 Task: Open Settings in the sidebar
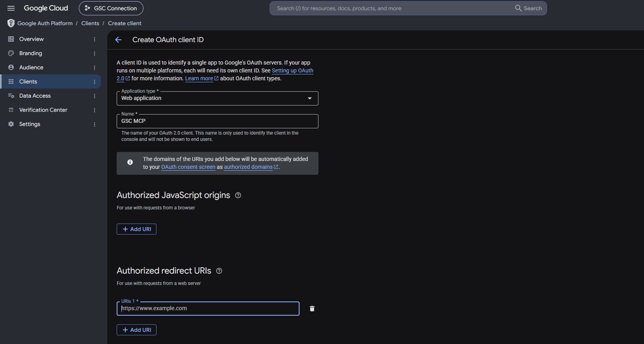point(50,124)
